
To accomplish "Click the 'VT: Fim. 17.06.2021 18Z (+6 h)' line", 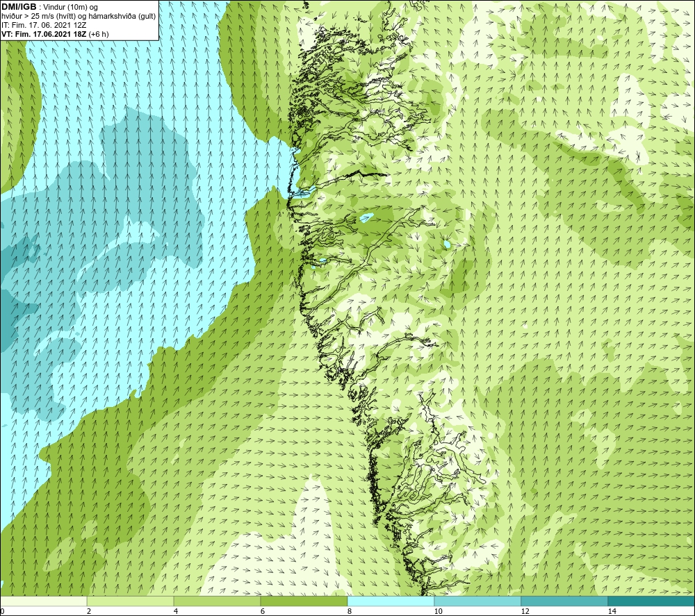I will (x=56, y=34).
